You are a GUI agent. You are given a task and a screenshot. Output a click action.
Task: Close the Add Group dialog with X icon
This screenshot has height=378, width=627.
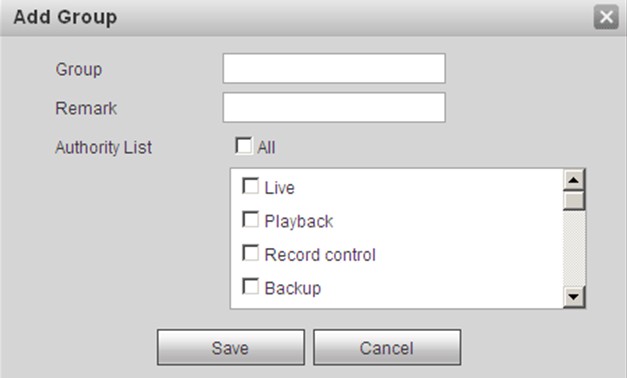[x=606, y=17]
